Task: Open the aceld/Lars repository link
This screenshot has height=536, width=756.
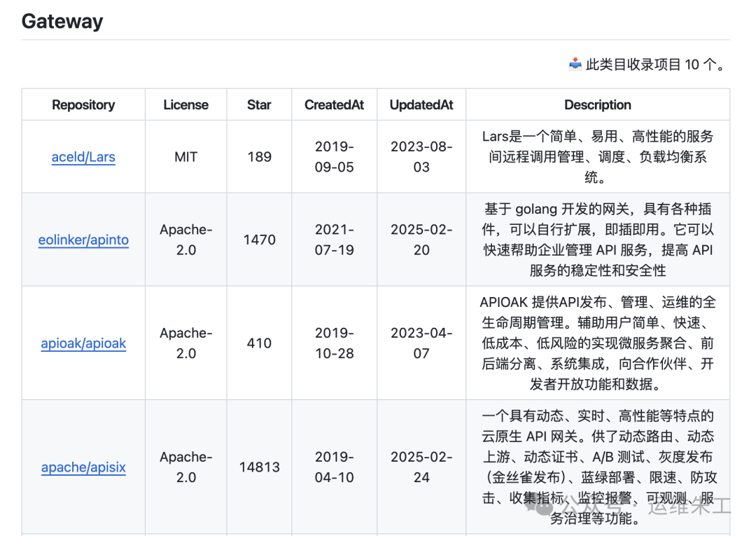Action: point(83,157)
